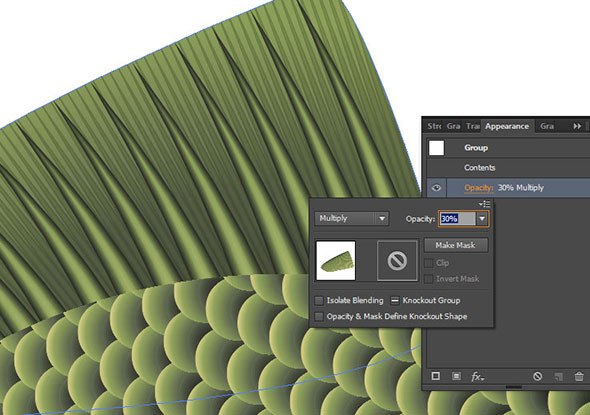590x415 pixels.
Task: Open the Multiply blending mode dropdown
Action: point(351,219)
